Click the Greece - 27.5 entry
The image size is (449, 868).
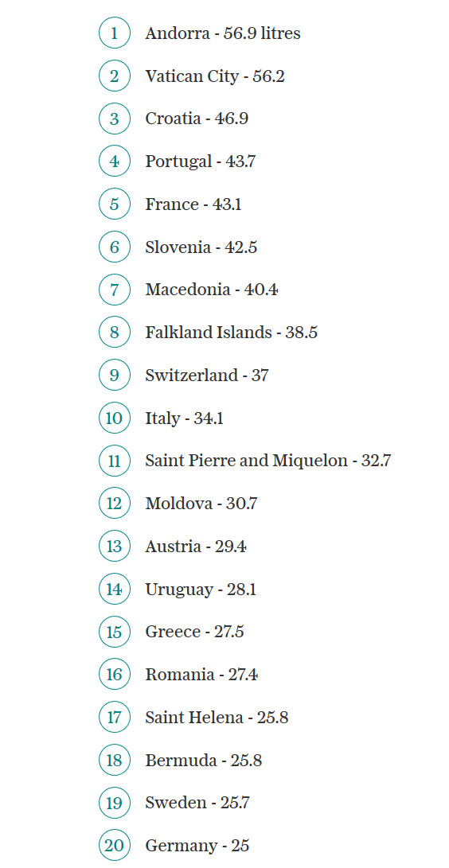click(194, 632)
